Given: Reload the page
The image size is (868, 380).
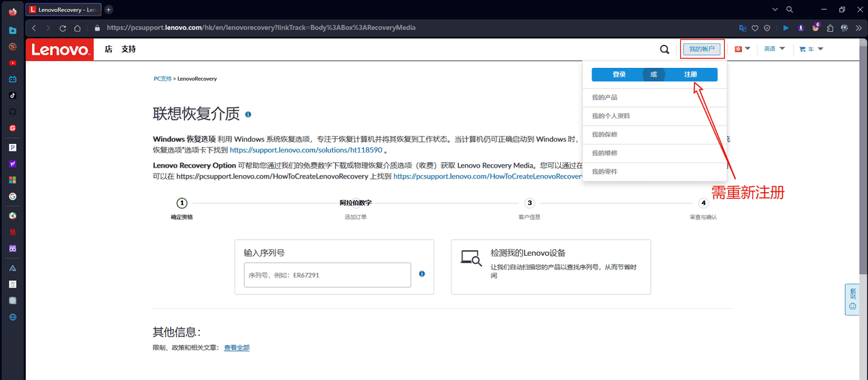Looking at the screenshot, I should pyautogui.click(x=63, y=28).
